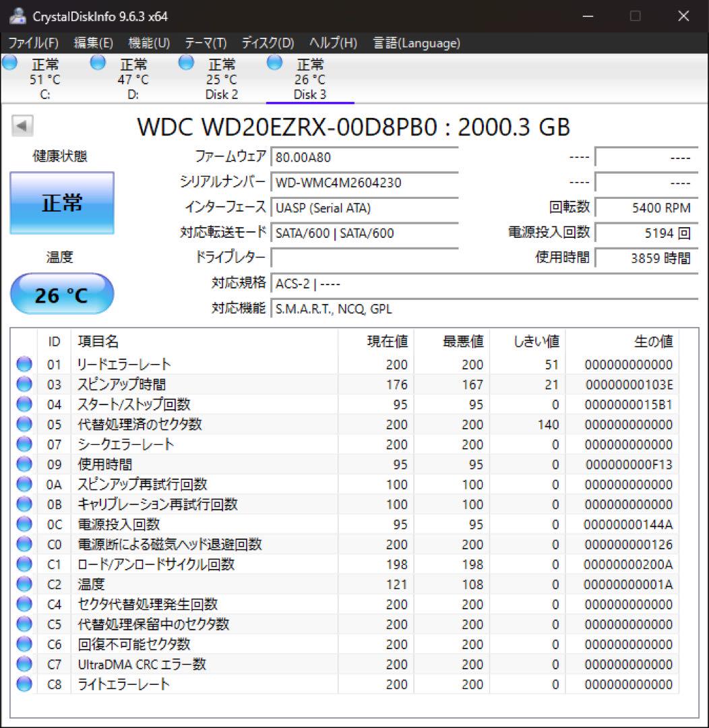Open the 編集(E) menu
The image size is (709, 728).
[93, 43]
